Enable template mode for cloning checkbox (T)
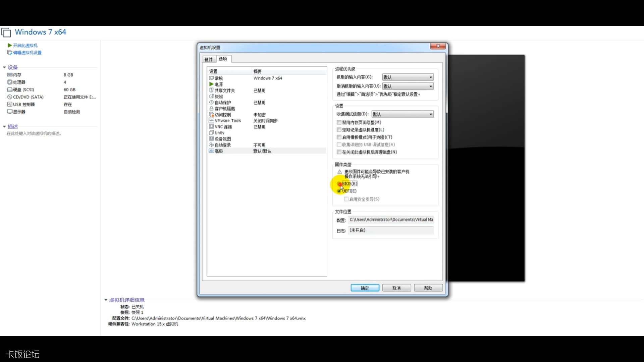 pos(339,137)
